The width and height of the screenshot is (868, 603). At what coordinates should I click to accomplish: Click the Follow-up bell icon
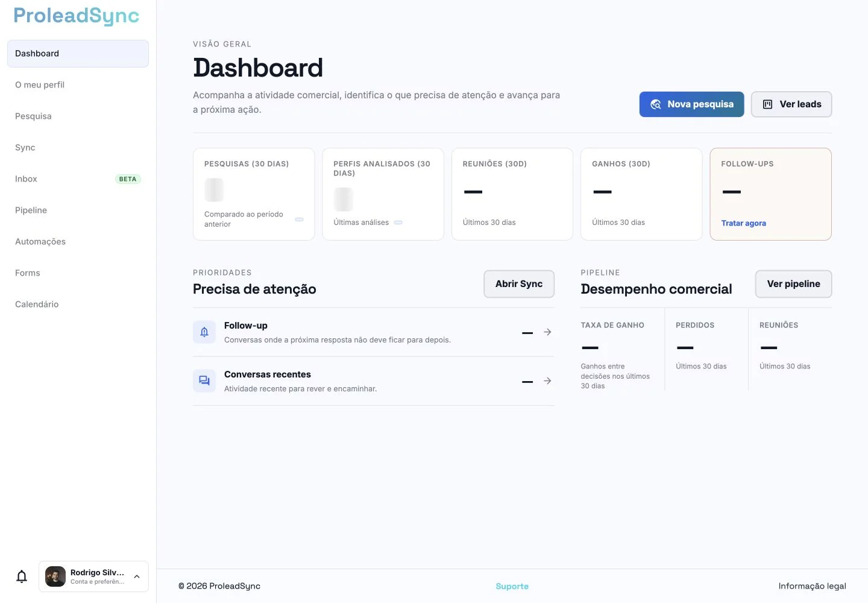point(204,332)
